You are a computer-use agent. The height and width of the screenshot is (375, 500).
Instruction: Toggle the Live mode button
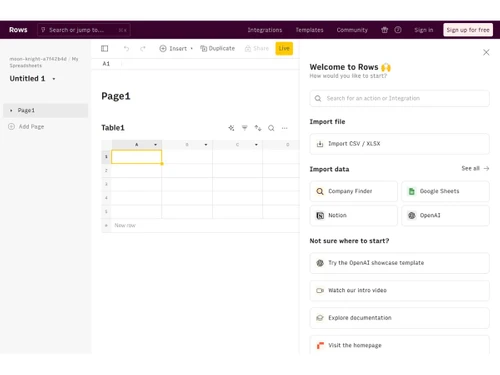[284, 48]
